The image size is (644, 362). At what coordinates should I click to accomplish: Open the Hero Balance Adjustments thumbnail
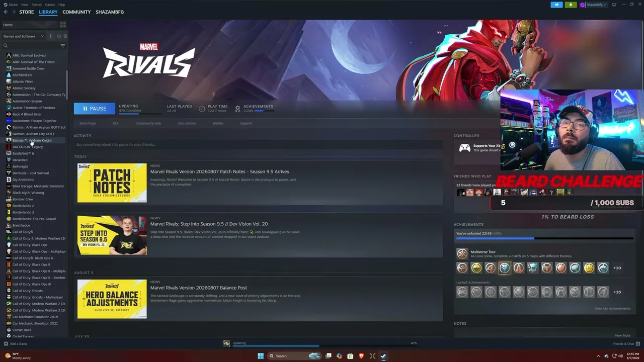[x=112, y=299]
